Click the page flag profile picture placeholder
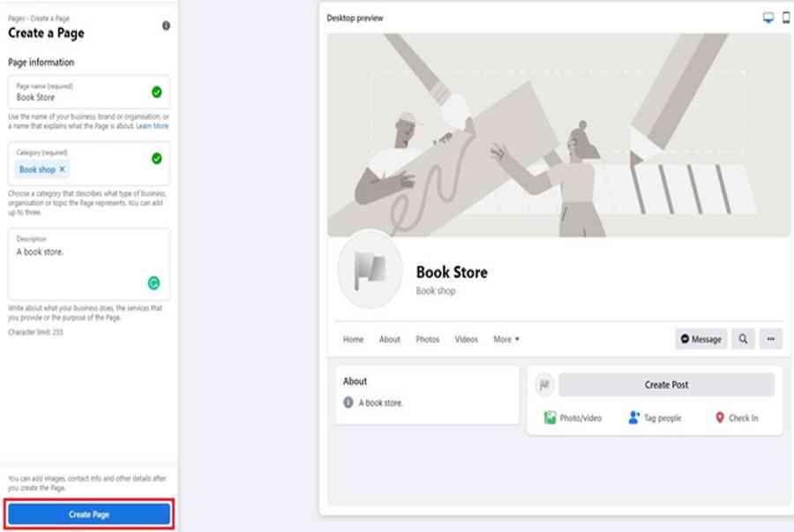 coord(371,269)
